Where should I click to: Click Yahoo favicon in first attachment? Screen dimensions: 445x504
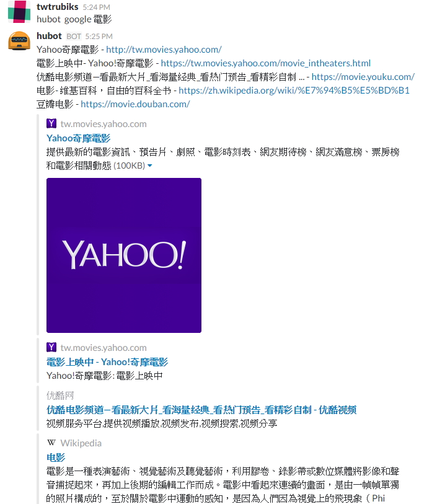pyautogui.click(x=51, y=123)
